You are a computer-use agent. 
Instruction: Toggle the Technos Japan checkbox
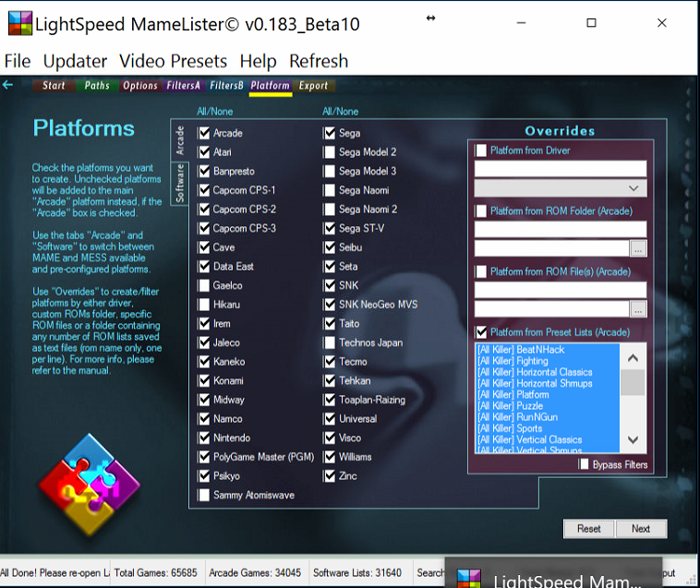tap(330, 342)
